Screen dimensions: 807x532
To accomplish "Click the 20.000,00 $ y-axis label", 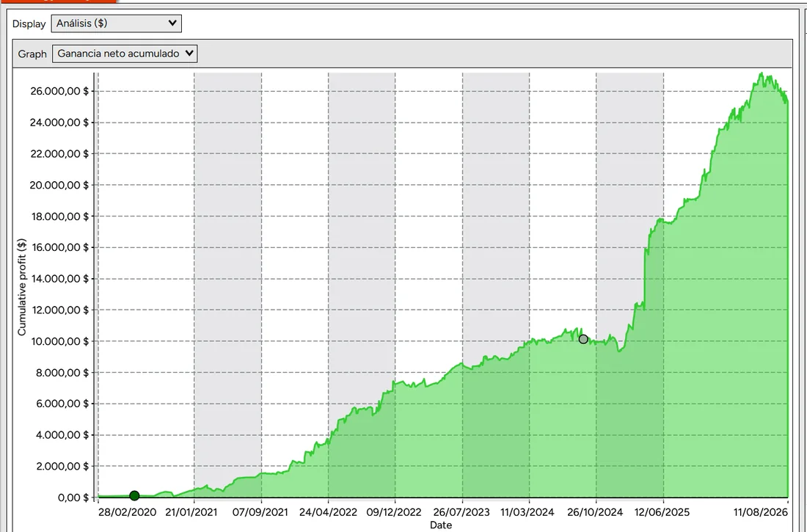I will click(59, 185).
